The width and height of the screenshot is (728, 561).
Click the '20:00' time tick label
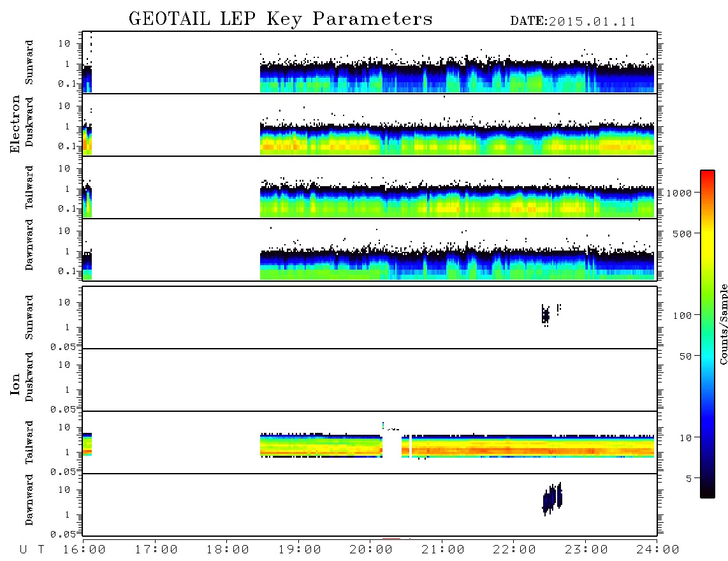click(371, 550)
